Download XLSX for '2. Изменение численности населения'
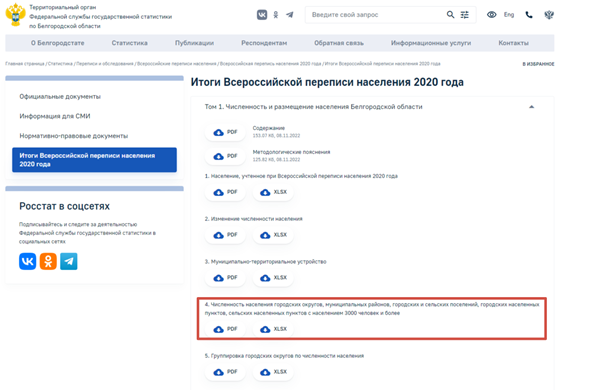 point(273,235)
